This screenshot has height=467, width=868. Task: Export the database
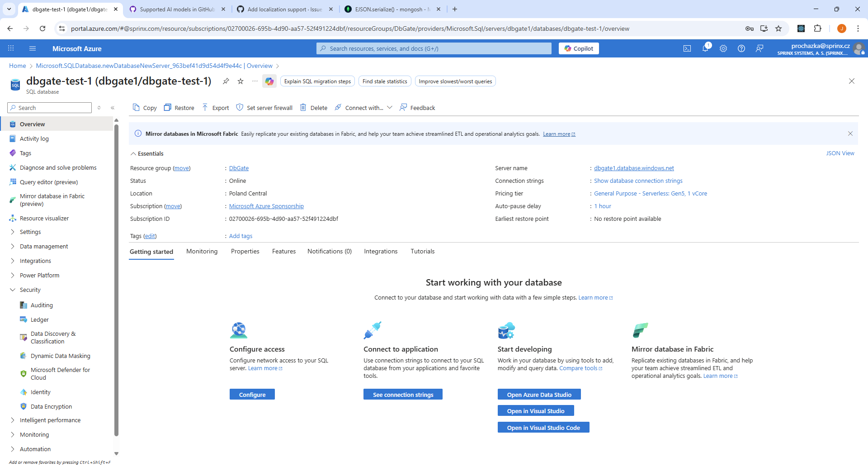[x=216, y=108]
